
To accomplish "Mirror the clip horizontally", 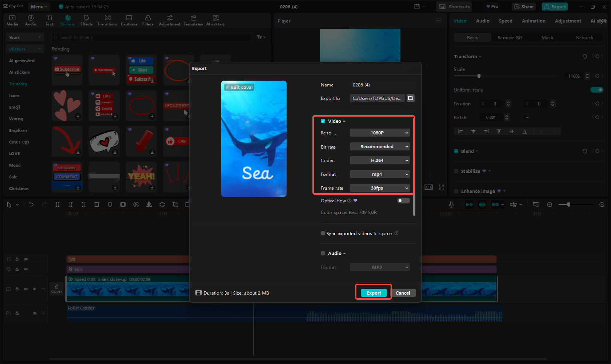I will tap(149, 205).
